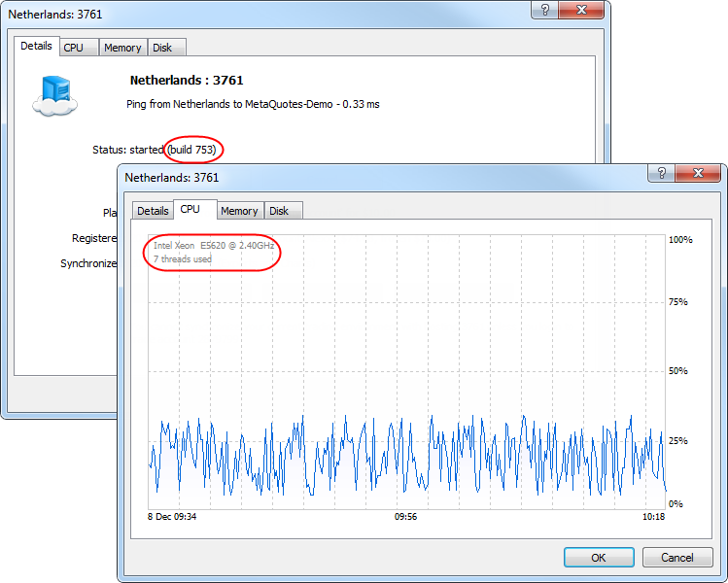Screen dimensions: 728x583
Task: Confirm with the OK button
Action: [x=599, y=558]
